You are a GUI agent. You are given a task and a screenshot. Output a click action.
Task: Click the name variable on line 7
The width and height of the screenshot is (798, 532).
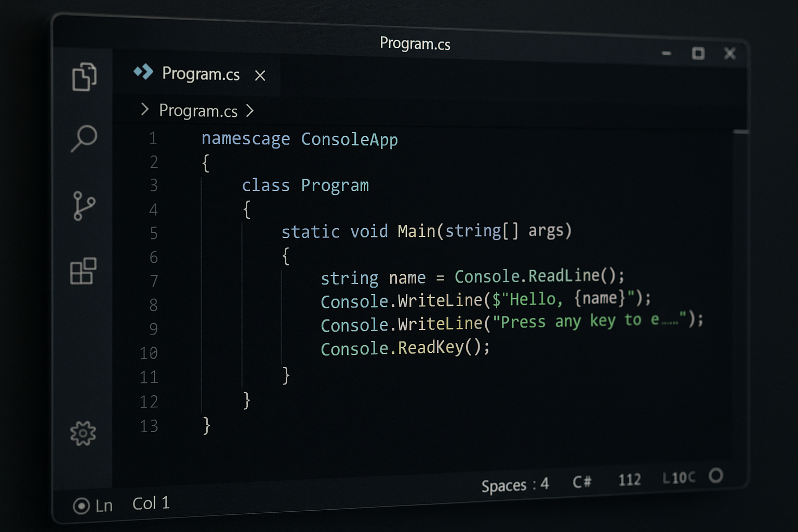tap(407, 278)
